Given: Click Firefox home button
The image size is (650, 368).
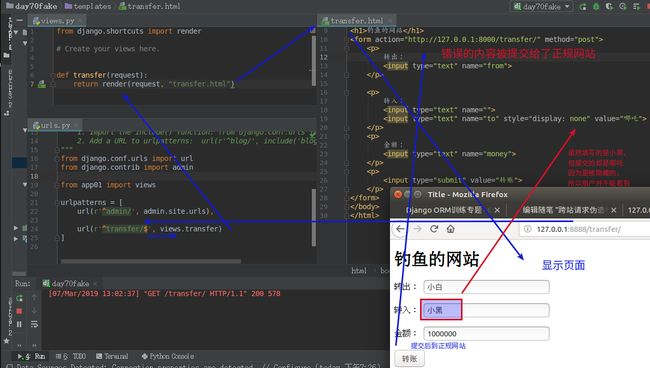Looking at the screenshot, I should 451,229.
